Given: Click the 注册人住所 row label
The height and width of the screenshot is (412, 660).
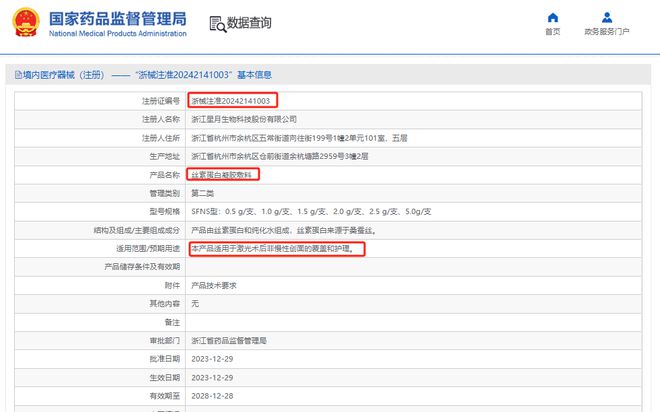Looking at the screenshot, I should pos(161,138).
